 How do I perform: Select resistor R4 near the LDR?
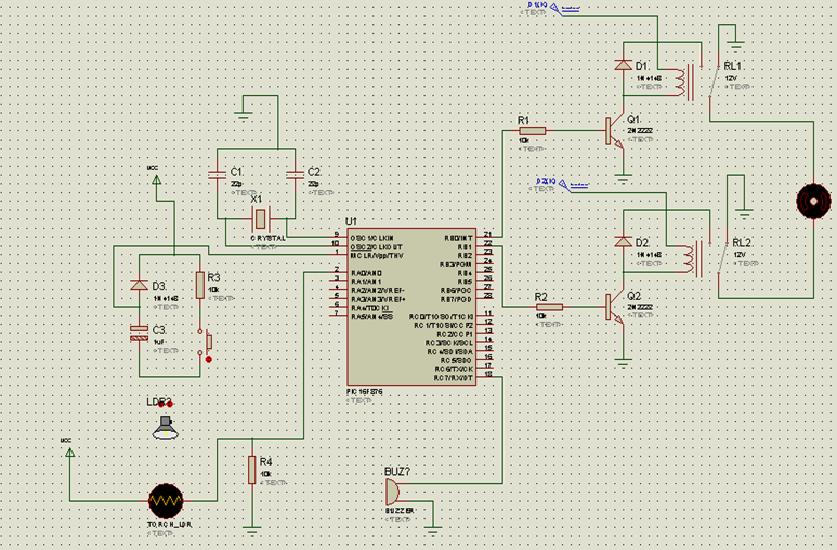click(x=251, y=470)
